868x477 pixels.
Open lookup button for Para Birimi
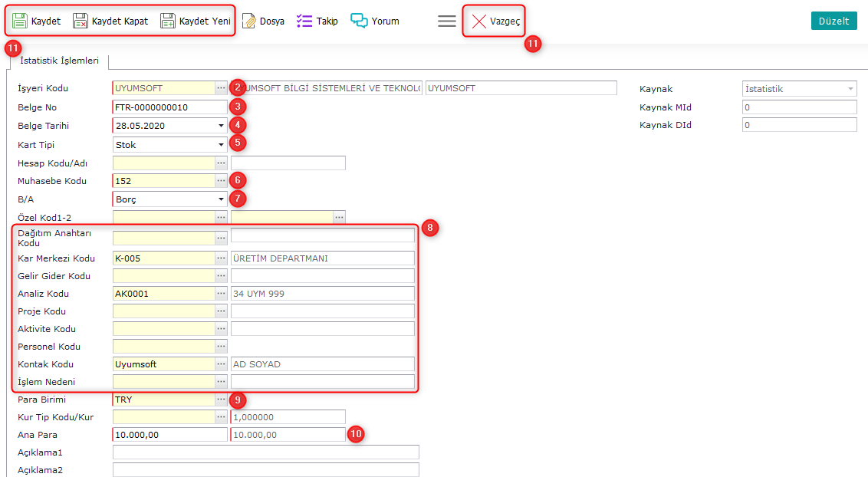tap(221, 400)
